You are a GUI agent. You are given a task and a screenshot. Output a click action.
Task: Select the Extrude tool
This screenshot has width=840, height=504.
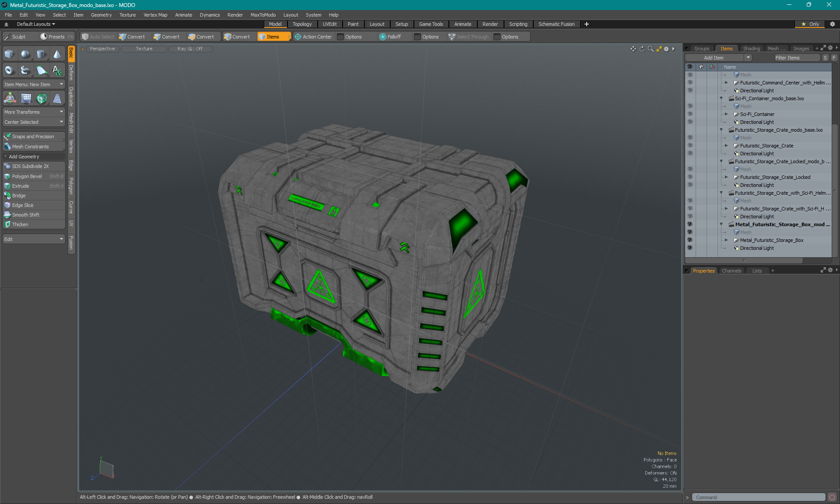point(21,185)
